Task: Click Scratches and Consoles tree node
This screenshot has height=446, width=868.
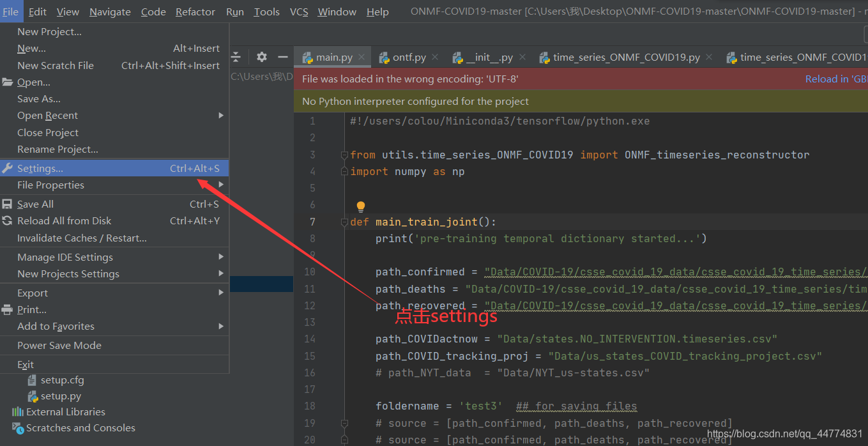Action: click(x=80, y=427)
